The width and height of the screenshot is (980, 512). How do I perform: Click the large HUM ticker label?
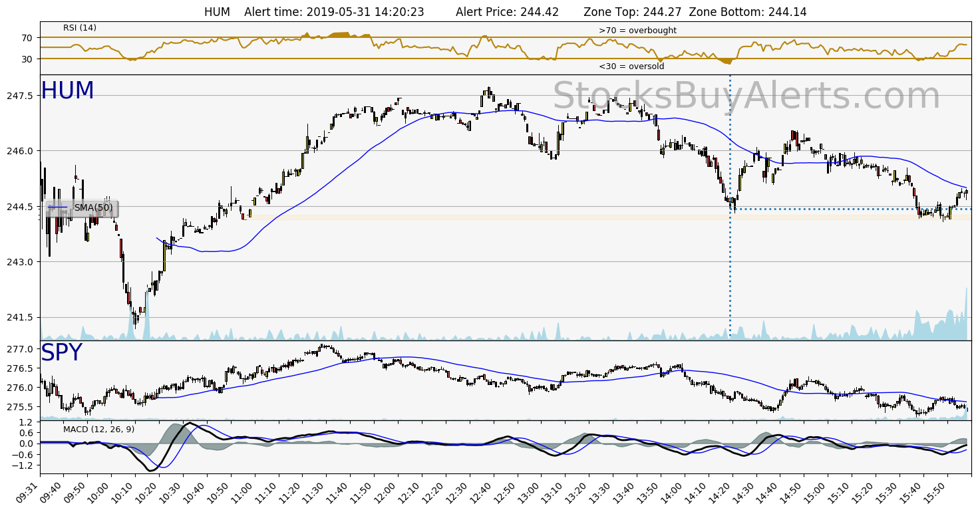point(67,91)
